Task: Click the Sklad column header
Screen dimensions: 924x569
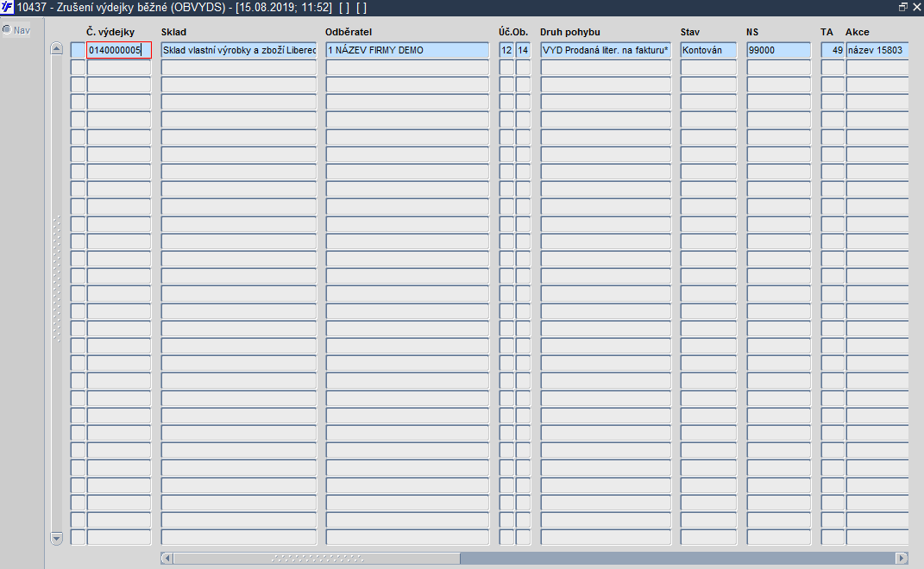Action: click(173, 32)
